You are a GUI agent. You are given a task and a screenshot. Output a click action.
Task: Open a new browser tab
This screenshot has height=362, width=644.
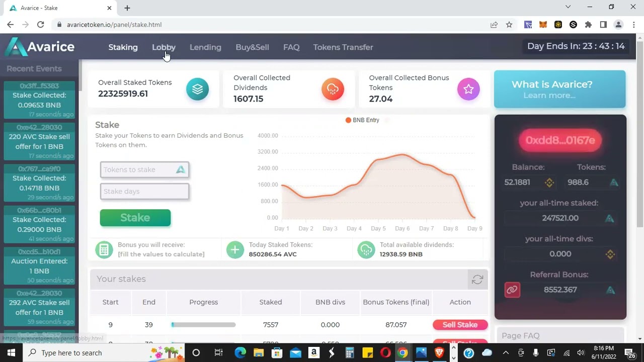pos(127,8)
